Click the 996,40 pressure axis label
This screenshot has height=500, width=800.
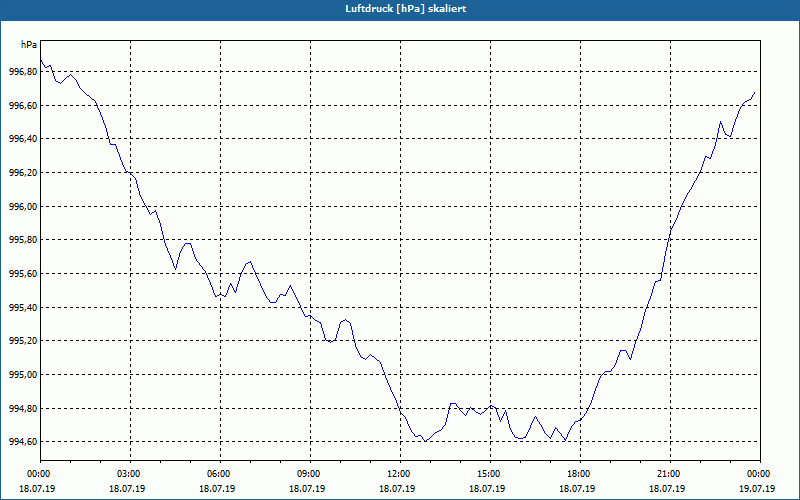23,139
